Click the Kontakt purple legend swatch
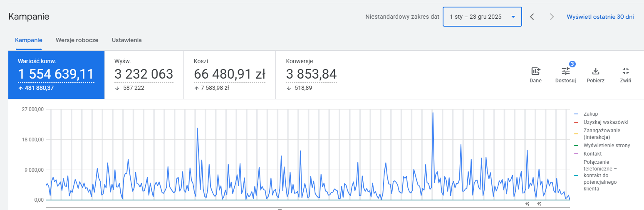The width and height of the screenshot is (644, 210). (576, 154)
